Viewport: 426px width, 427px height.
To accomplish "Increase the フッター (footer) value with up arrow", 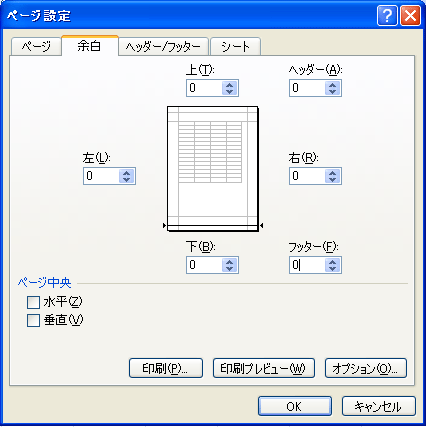I will coord(332,262).
